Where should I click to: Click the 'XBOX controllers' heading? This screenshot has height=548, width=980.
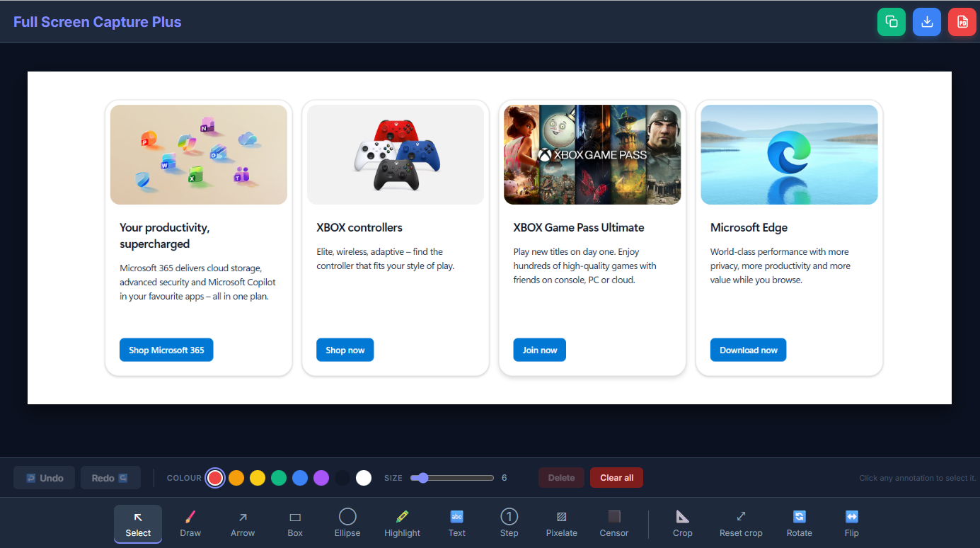(x=359, y=227)
